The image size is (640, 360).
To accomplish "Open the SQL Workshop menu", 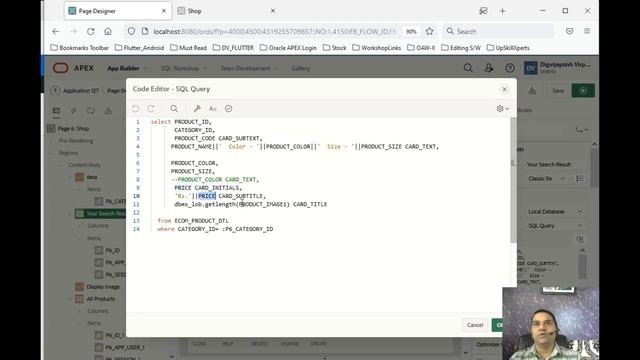I will point(183,68).
